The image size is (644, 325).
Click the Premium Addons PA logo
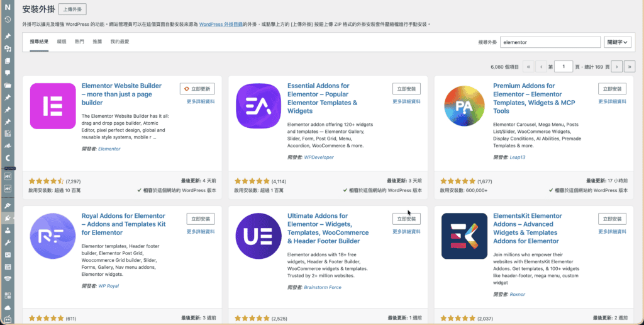[x=465, y=106]
